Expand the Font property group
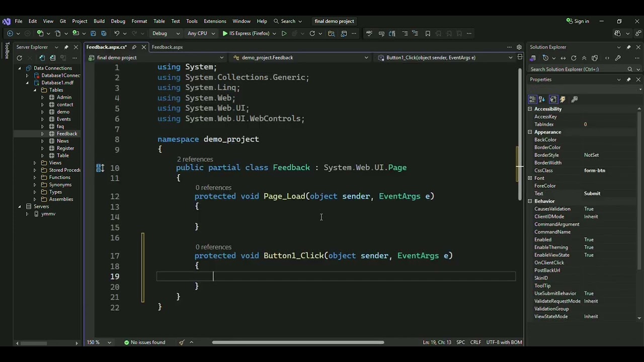644x362 pixels. pyautogui.click(x=530, y=178)
